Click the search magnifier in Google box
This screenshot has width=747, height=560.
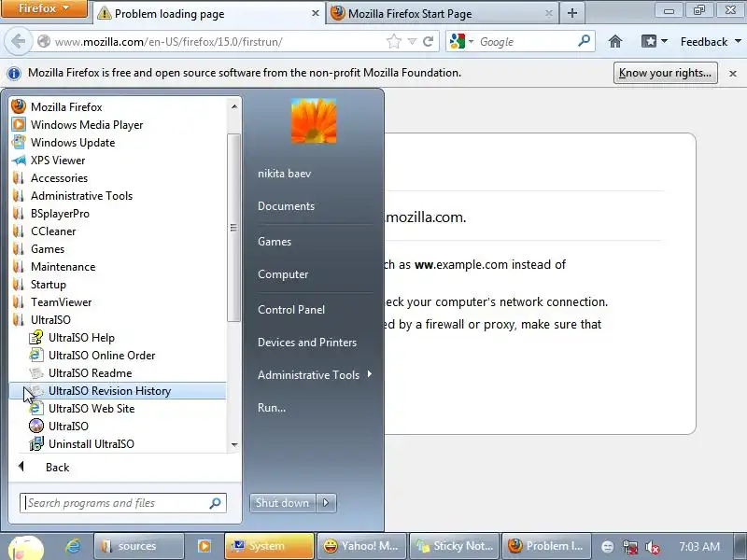pyautogui.click(x=584, y=41)
